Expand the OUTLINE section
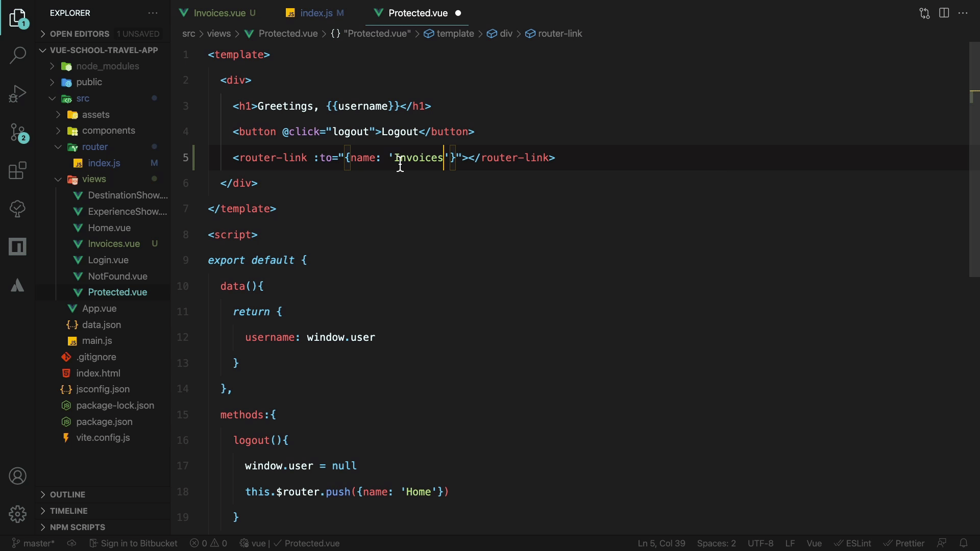The height and width of the screenshot is (551, 980). click(x=67, y=494)
